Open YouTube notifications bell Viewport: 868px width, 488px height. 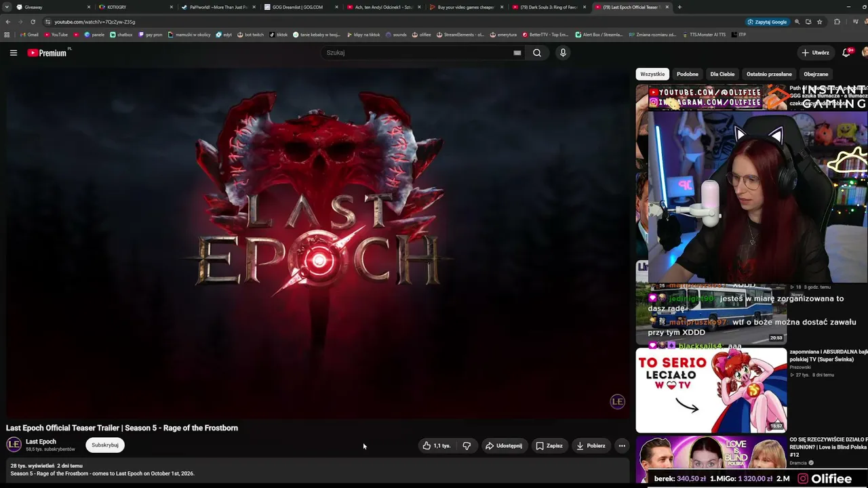tap(846, 52)
